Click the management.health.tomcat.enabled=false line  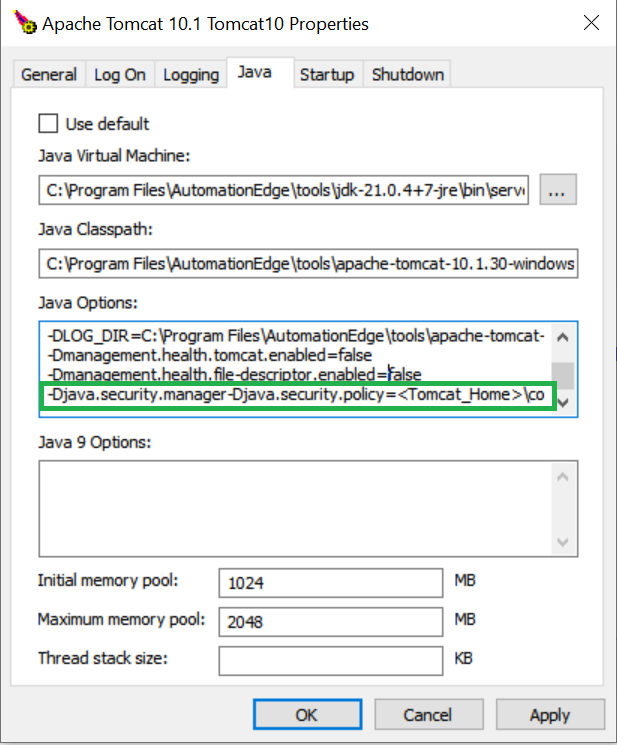click(209, 355)
